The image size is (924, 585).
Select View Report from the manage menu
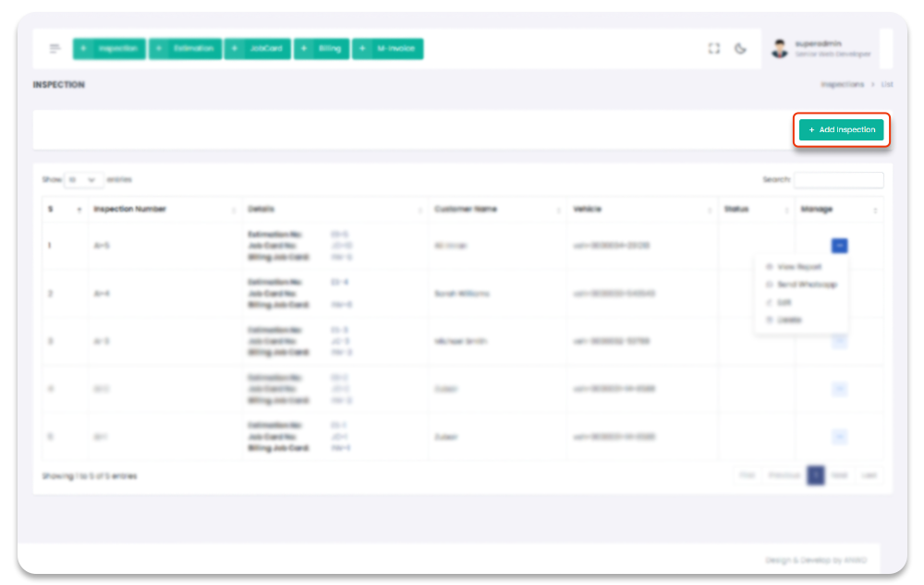coord(798,267)
